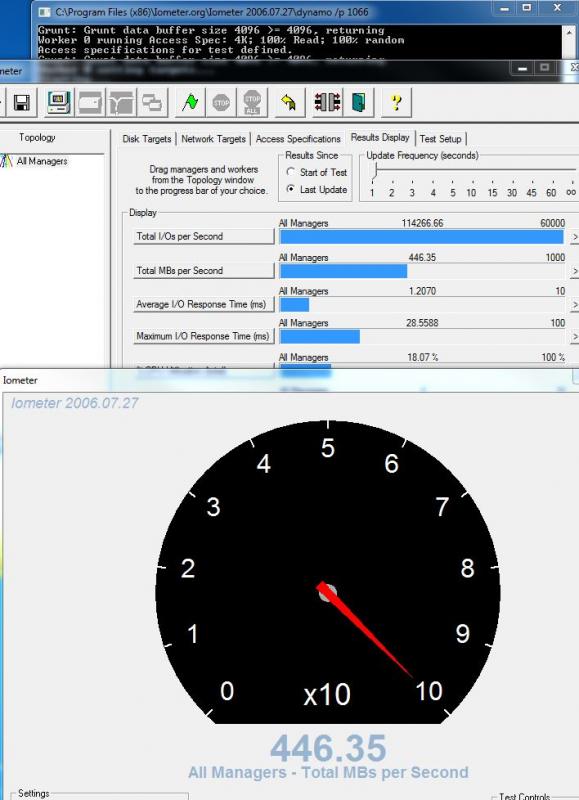Open the Access Specifications tab

tap(298, 139)
